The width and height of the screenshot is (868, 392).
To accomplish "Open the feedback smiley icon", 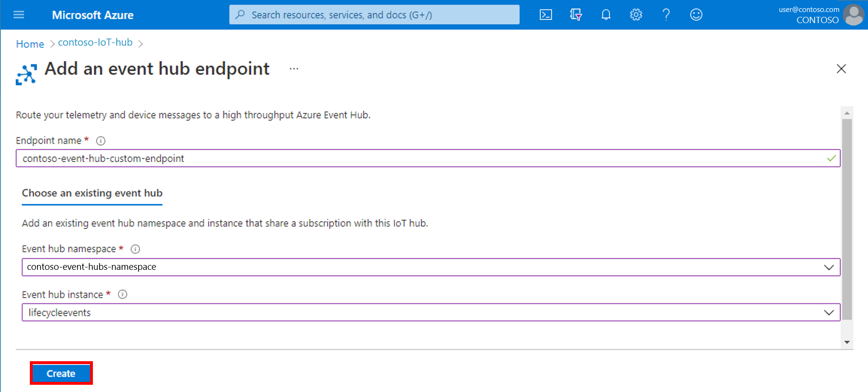I will tap(696, 15).
